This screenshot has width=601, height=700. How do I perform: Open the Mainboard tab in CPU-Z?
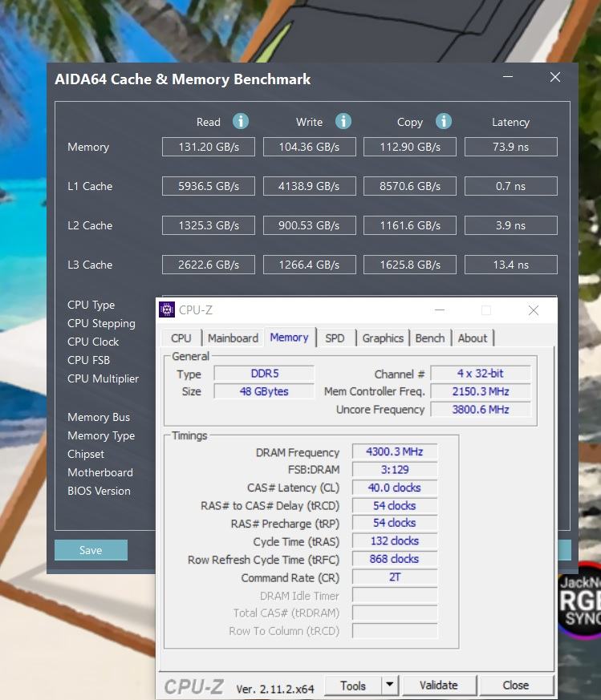tap(233, 338)
